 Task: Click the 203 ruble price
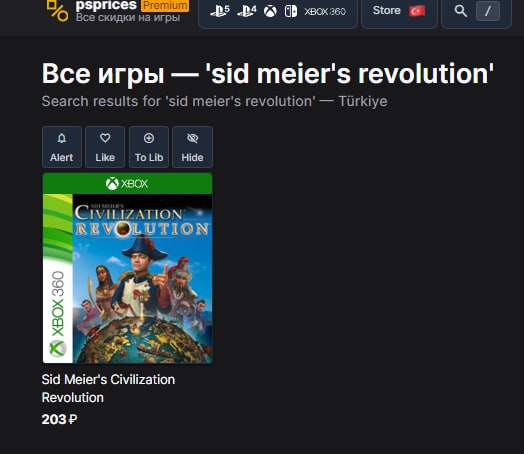click(x=59, y=419)
